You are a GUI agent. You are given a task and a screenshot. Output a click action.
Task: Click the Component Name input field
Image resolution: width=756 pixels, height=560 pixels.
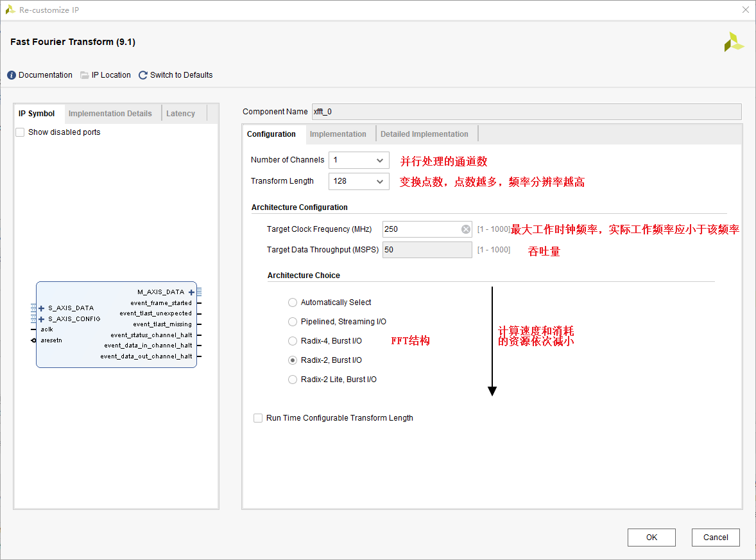point(449,111)
